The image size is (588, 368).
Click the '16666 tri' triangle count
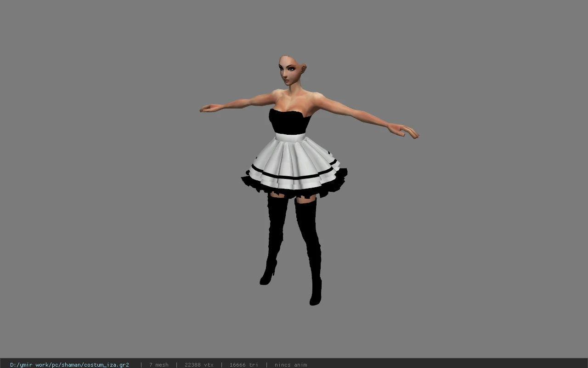pos(243,365)
